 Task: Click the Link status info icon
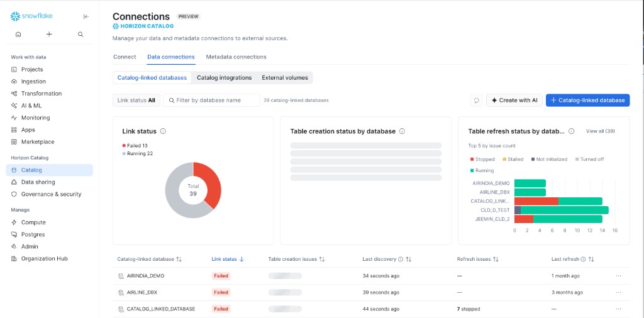click(163, 131)
